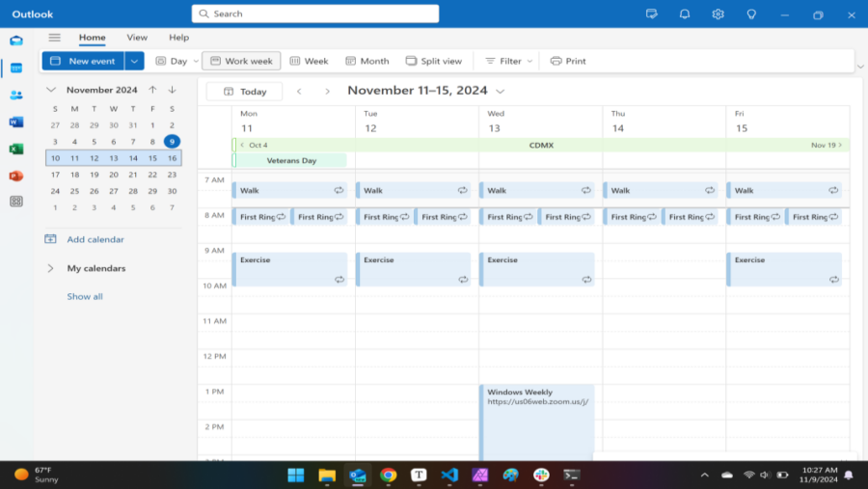Print the calendar
The width and height of the screenshot is (868, 489).
tap(568, 61)
